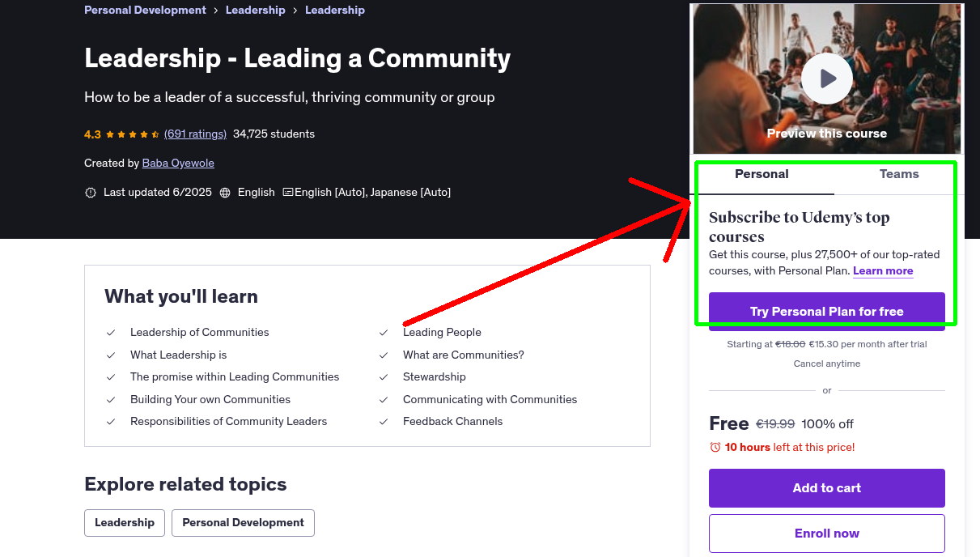Select the Personal Development topic tag

[243, 523]
